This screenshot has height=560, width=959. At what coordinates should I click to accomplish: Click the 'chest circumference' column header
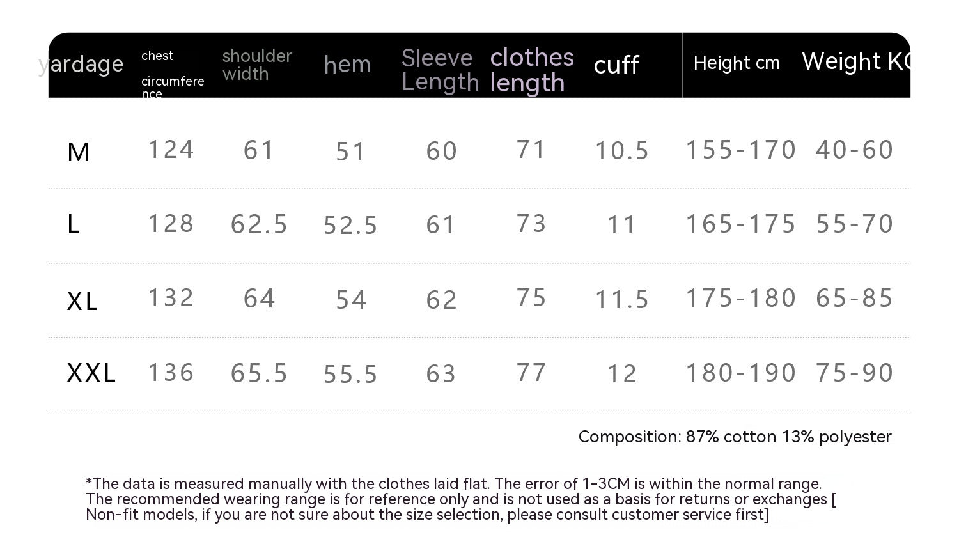[172, 74]
